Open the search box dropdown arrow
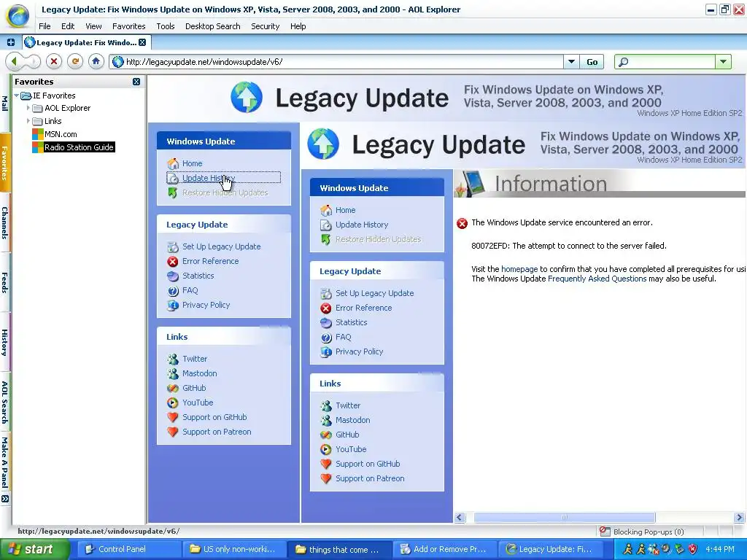Screen dimensions: 747x560 pos(723,62)
